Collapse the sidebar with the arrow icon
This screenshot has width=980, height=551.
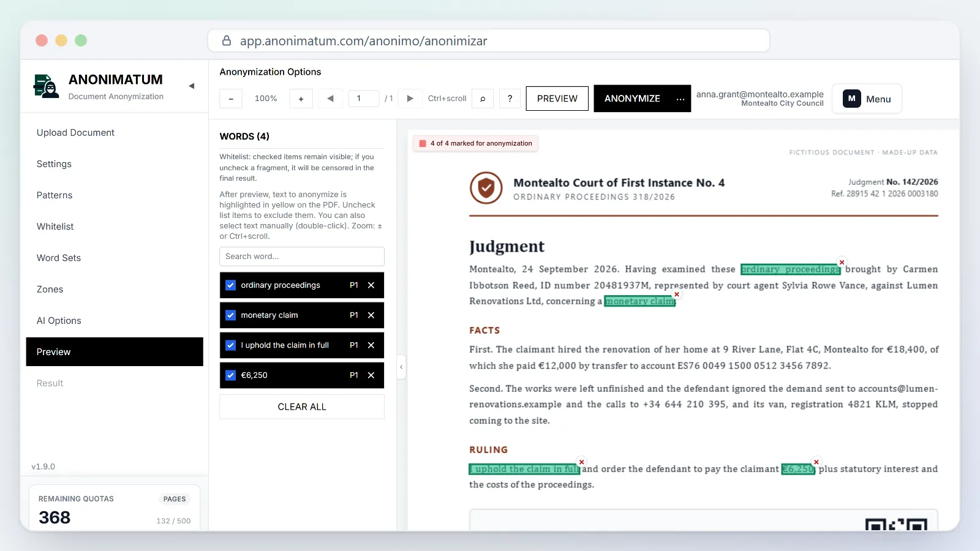[192, 86]
